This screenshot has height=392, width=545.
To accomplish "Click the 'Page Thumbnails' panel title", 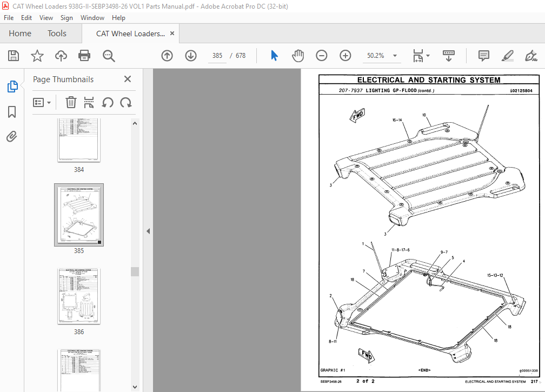I will [x=63, y=79].
